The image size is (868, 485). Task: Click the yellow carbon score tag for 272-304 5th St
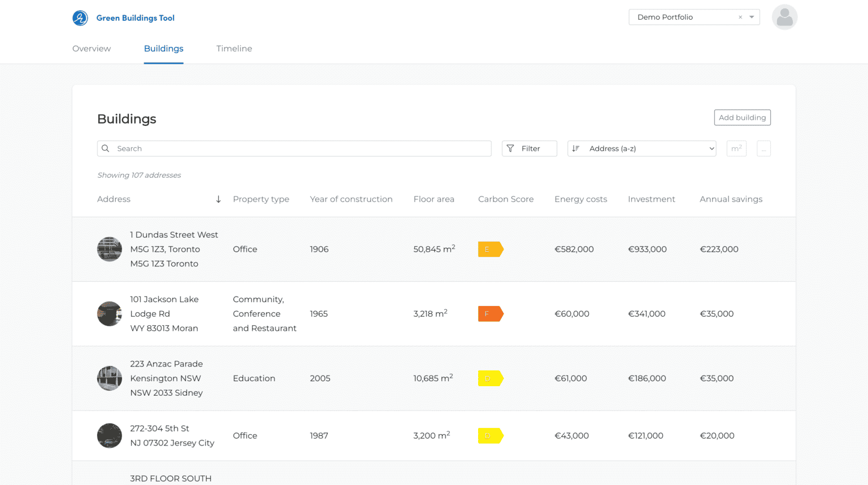point(491,436)
